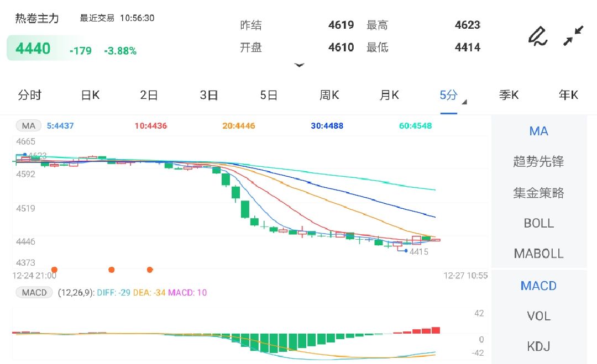597x364 pixels.
Task: Click the MA indicator pill on chart
Action: click(29, 126)
